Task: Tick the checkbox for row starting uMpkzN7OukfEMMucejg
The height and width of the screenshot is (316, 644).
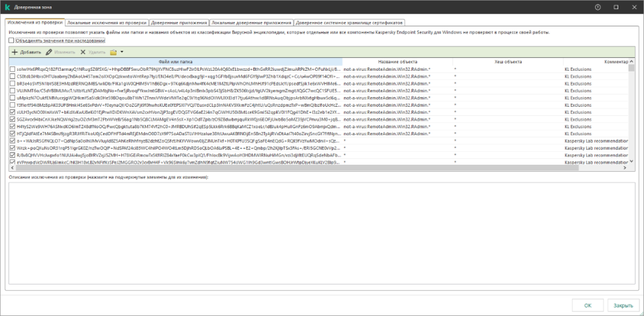Action: pos(13,98)
